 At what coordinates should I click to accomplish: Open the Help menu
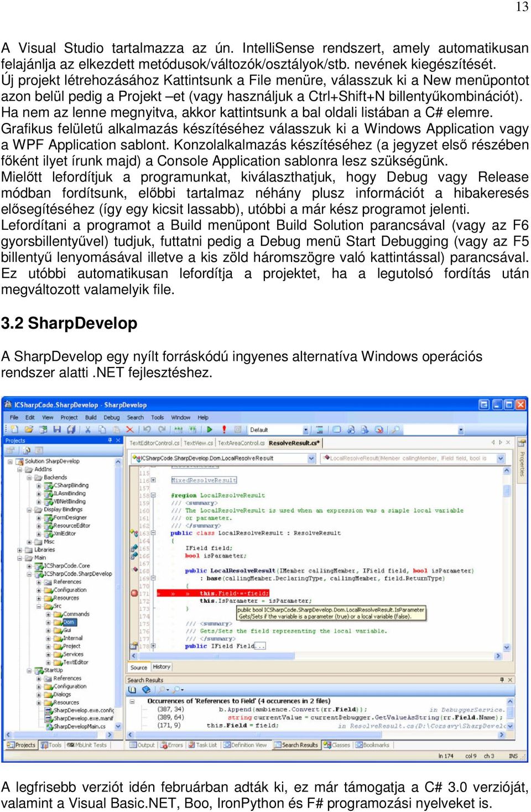point(203,418)
